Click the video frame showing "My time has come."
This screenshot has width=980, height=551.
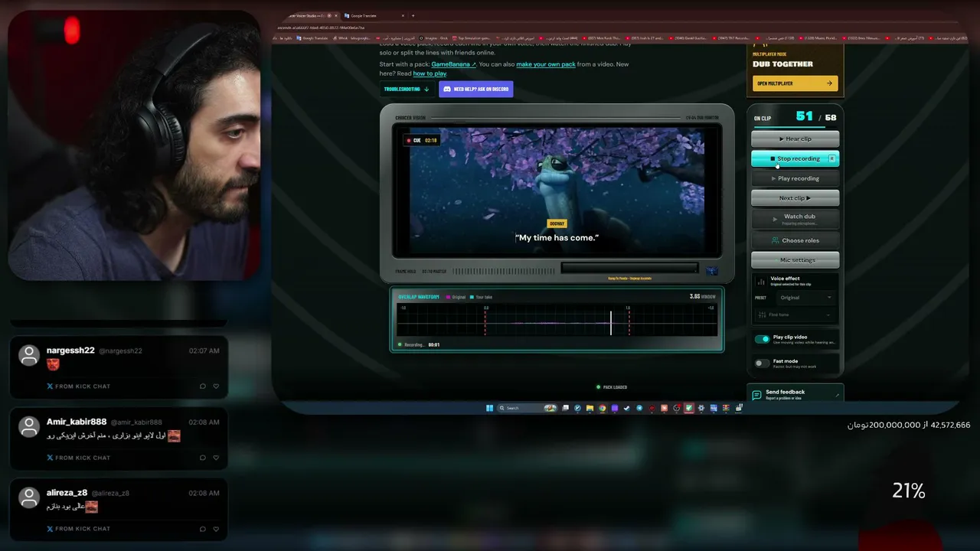point(557,192)
